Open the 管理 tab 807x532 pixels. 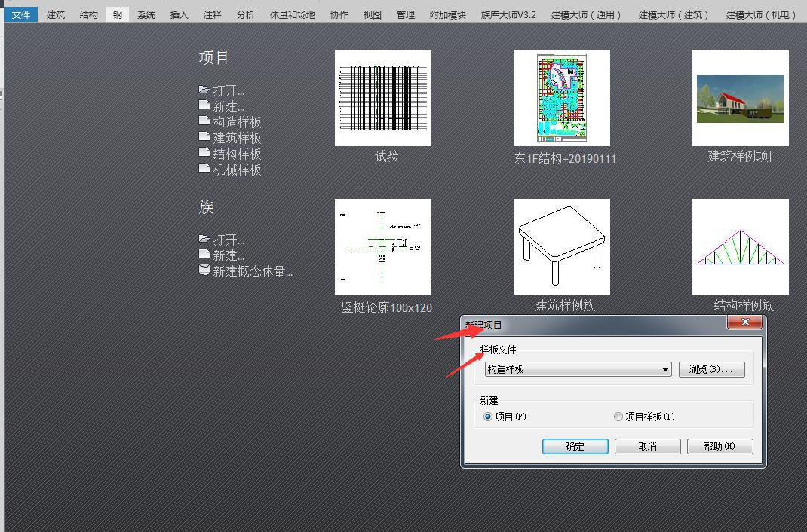(406, 14)
